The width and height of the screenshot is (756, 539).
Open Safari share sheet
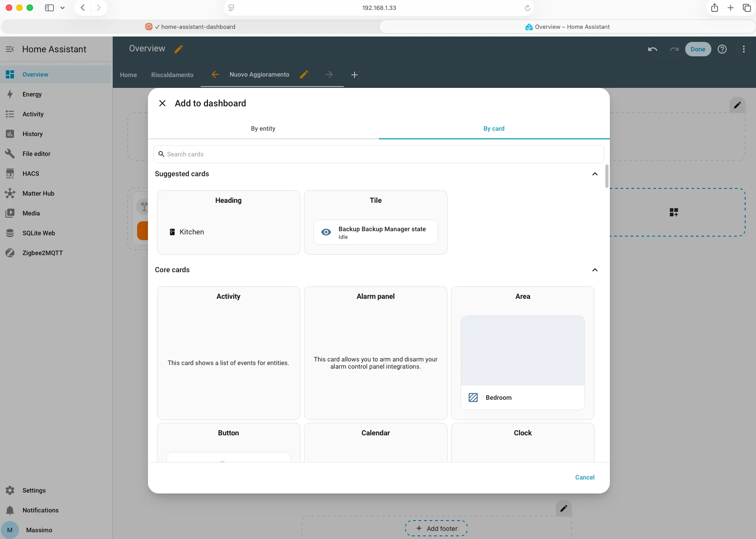coord(715,8)
